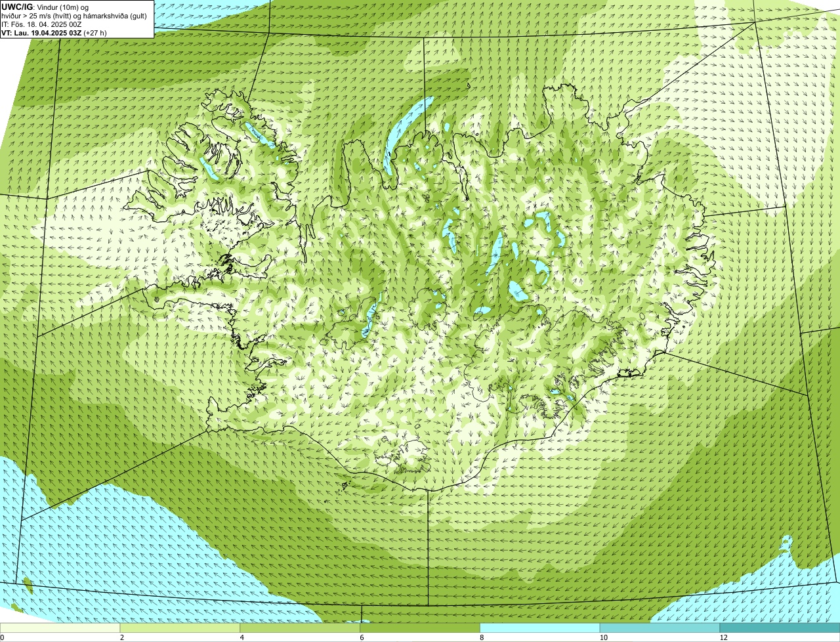Click the light cyan 8–10 legend color segment
Image resolution: width=840 pixels, height=642 pixels.
pyautogui.click(x=540, y=628)
